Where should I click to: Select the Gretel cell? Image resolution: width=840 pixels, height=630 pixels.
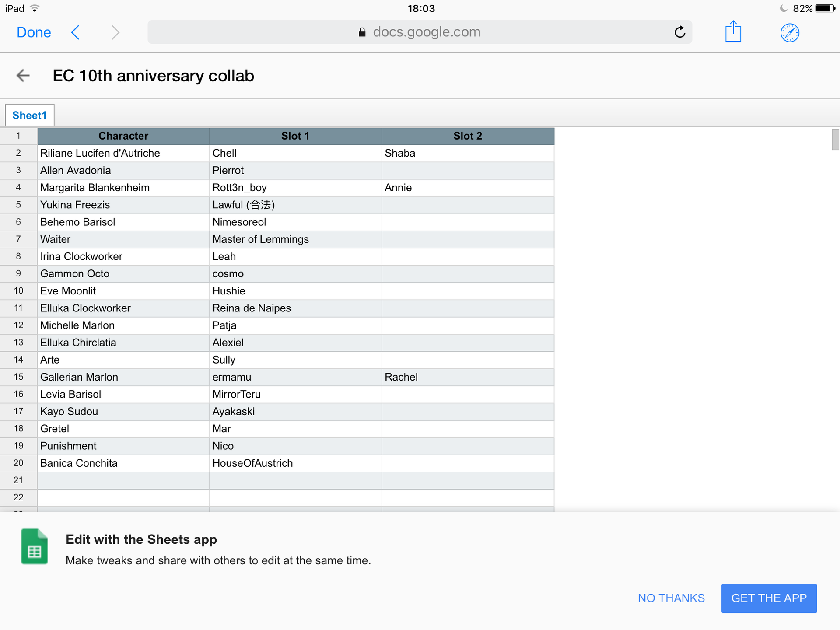coord(123,429)
